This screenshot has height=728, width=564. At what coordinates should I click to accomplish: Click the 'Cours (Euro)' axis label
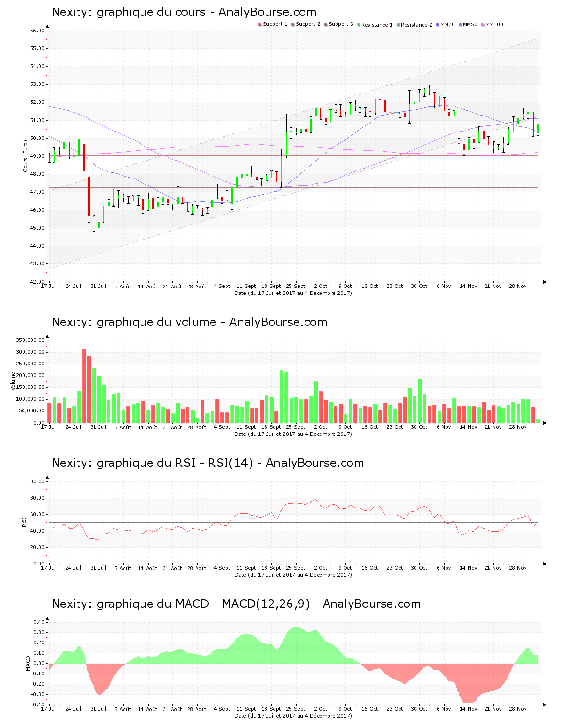26,156
